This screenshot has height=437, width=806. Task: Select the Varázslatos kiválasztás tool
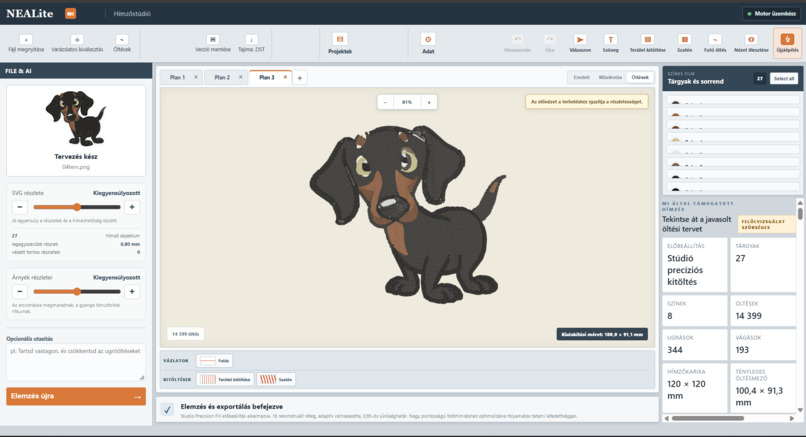pos(77,44)
